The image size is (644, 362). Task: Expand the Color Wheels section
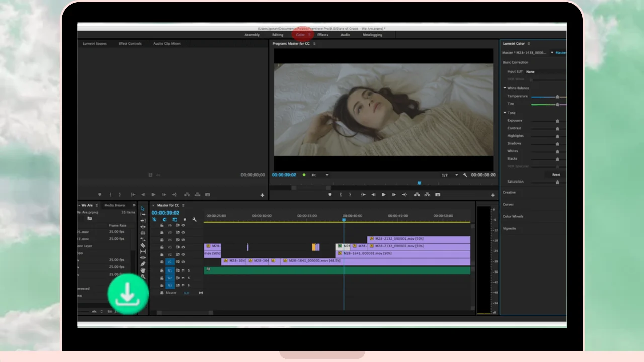[513, 217]
